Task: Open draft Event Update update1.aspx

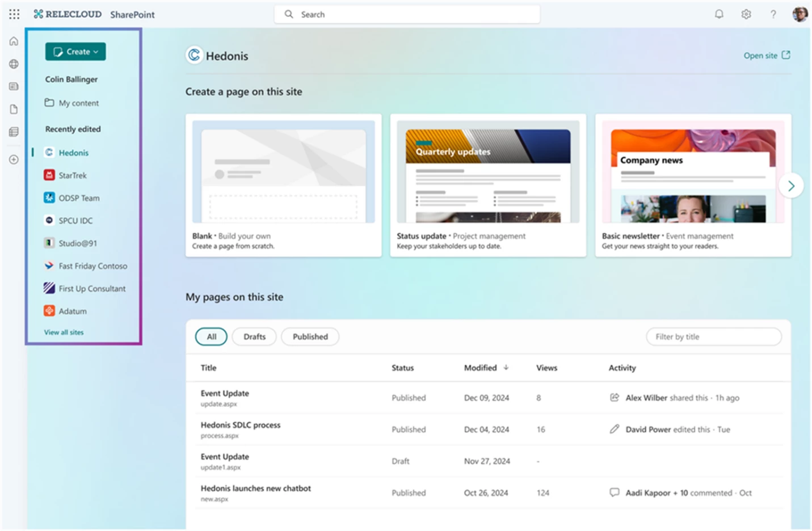Action: [225, 457]
